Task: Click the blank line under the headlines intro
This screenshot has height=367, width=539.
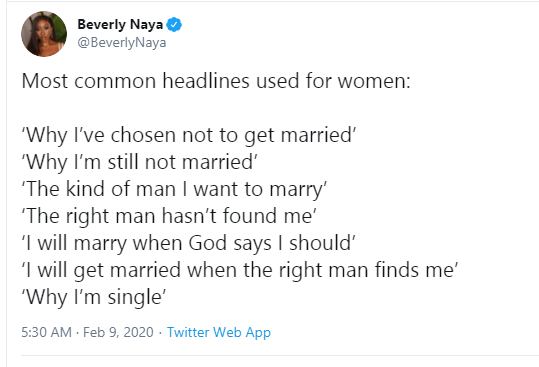Action: pos(216,108)
